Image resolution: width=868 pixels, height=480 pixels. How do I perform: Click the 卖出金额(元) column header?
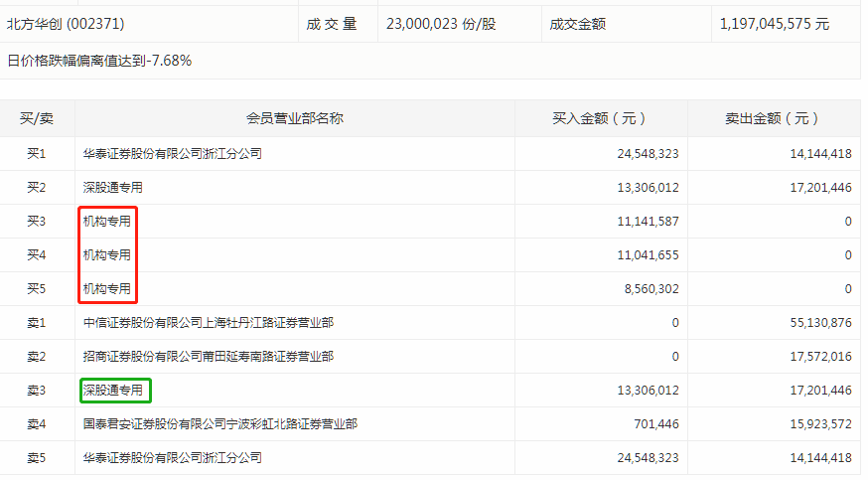(773, 118)
